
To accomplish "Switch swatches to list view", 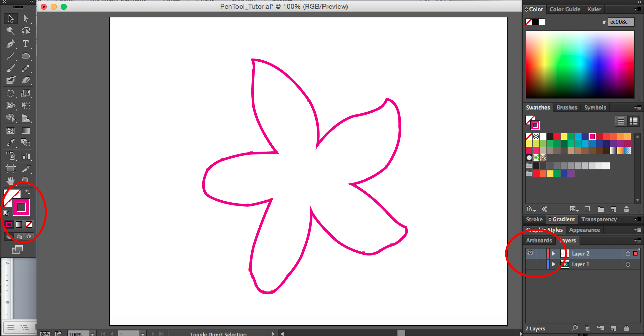I will pyautogui.click(x=621, y=121).
